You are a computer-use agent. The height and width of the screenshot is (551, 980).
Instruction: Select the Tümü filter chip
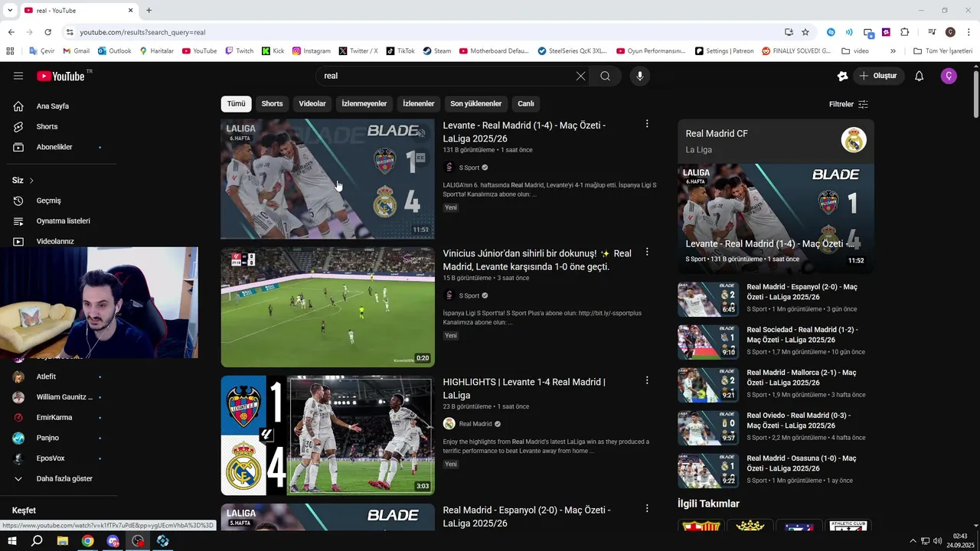[x=236, y=104]
